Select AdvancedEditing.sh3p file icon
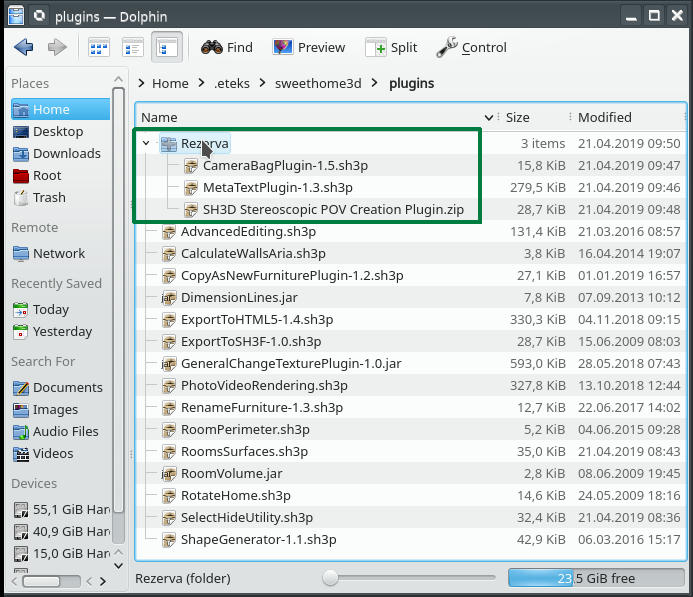The image size is (693, 597). pyautogui.click(x=169, y=232)
